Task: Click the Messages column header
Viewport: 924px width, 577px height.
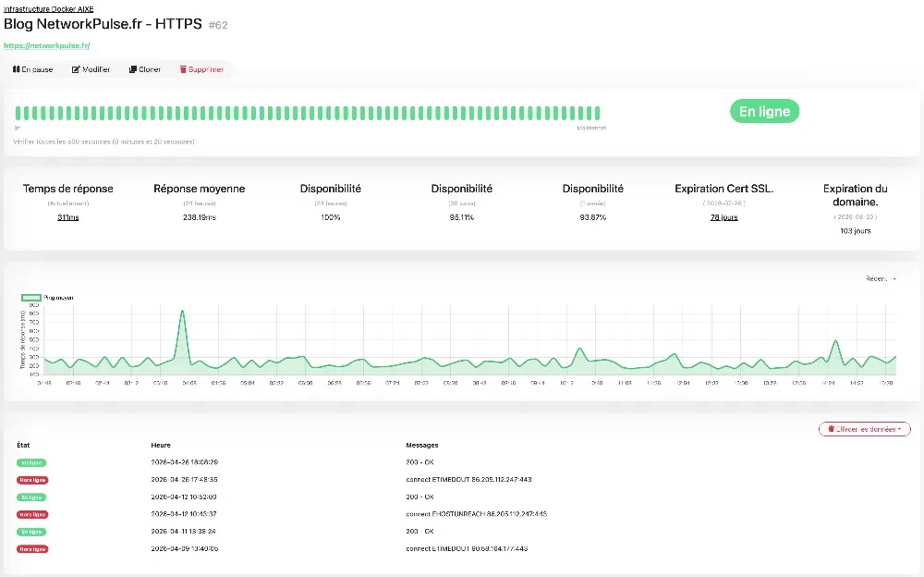Action: click(x=422, y=445)
